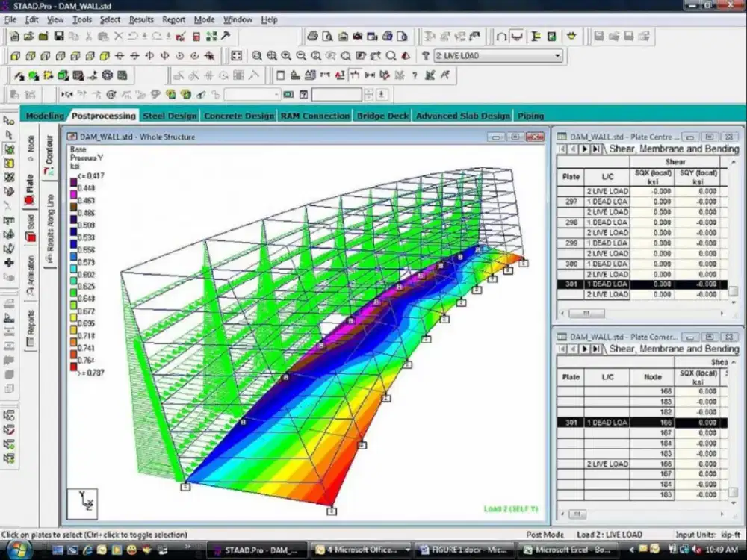This screenshot has height=560, width=747.
Task: Click the Print toolbar icon
Action: [x=313, y=35]
